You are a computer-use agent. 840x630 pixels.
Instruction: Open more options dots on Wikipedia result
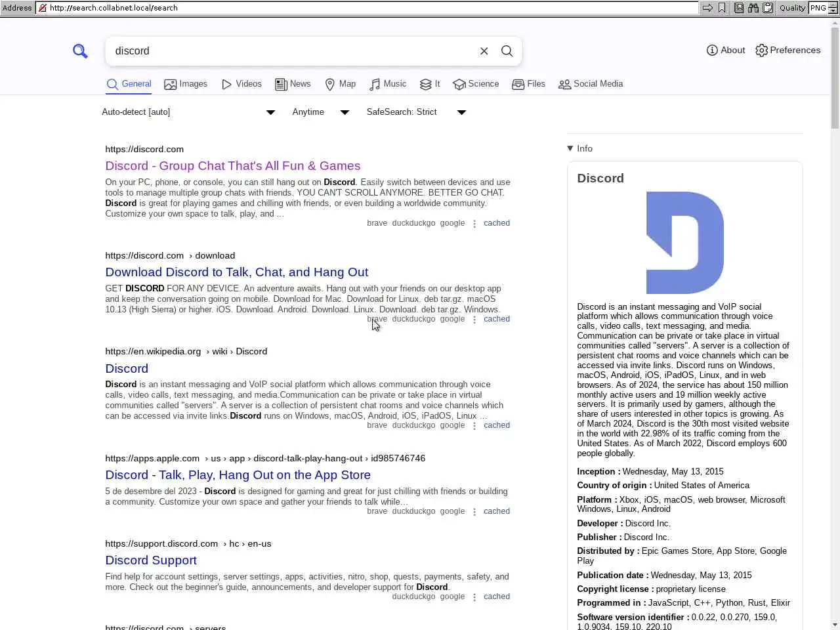coord(474,426)
